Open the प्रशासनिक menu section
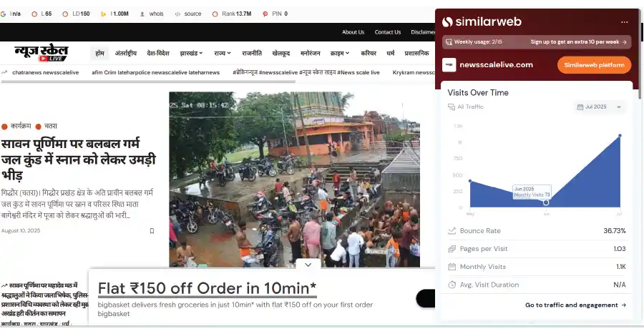This screenshot has width=644, height=334. click(417, 54)
